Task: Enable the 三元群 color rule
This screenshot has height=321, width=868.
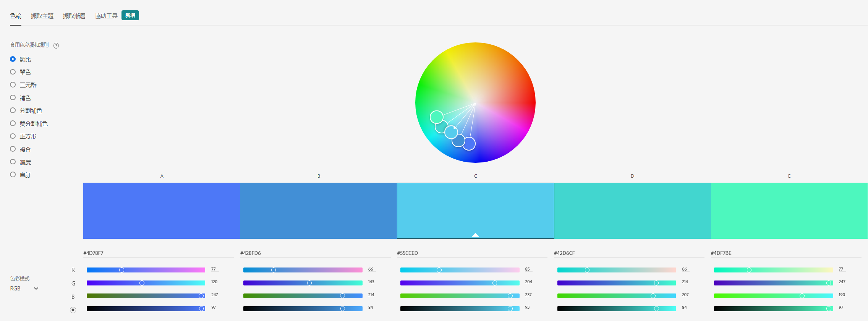Action: click(x=23, y=85)
